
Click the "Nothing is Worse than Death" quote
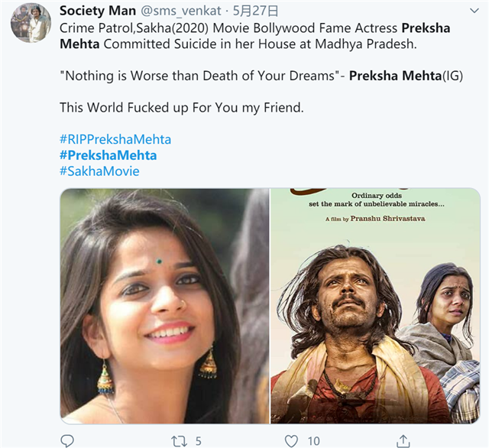coord(202,76)
